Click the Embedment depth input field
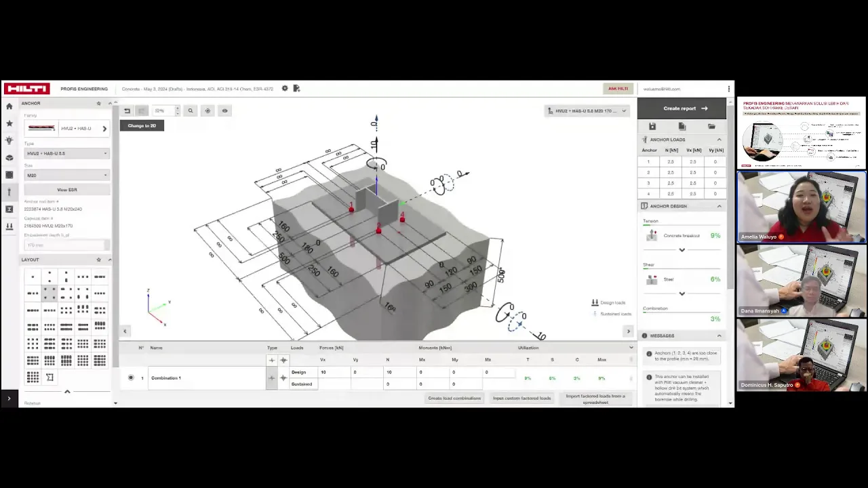This screenshot has height=488, width=868. (x=66, y=245)
